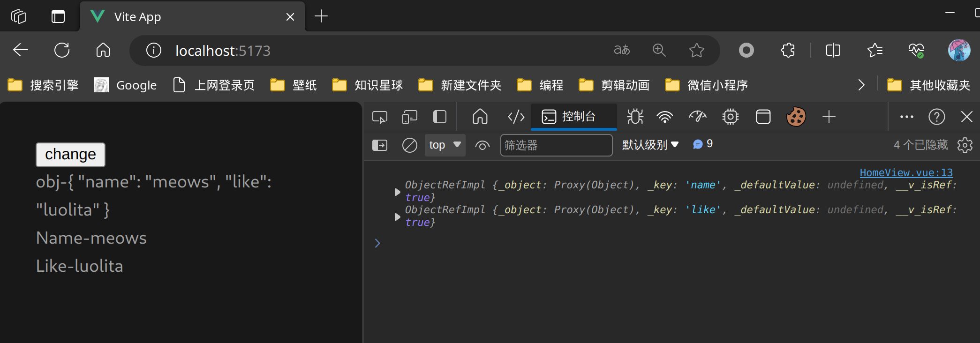Open the Memory chip icon
980x343 pixels.
(730, 117)
